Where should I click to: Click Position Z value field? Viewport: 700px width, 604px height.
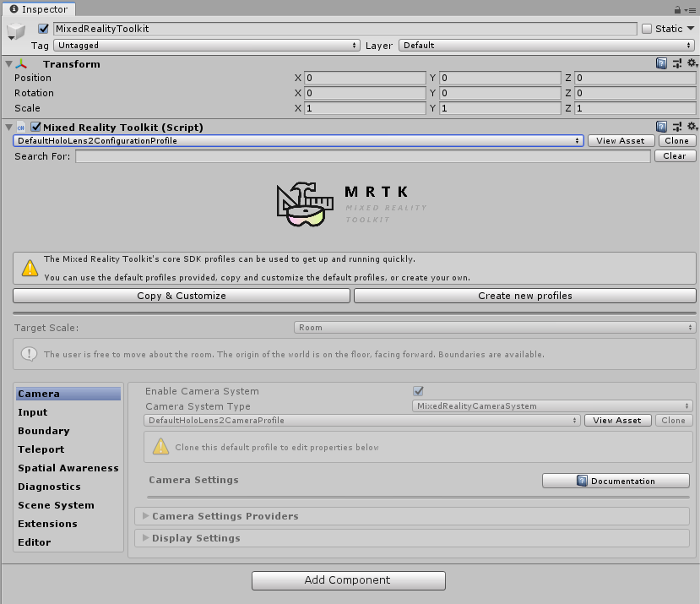tap(635, 78)
